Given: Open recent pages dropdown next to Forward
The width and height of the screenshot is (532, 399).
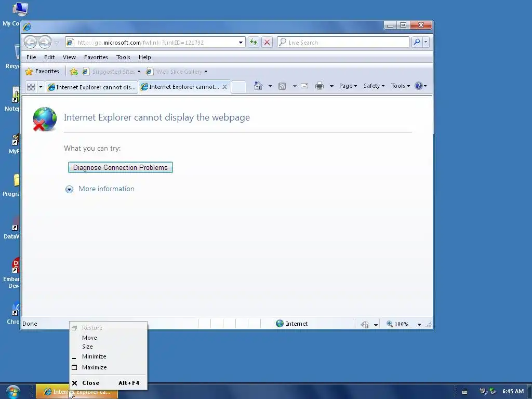Looking at the screenshot, I should tap(57, 43).
